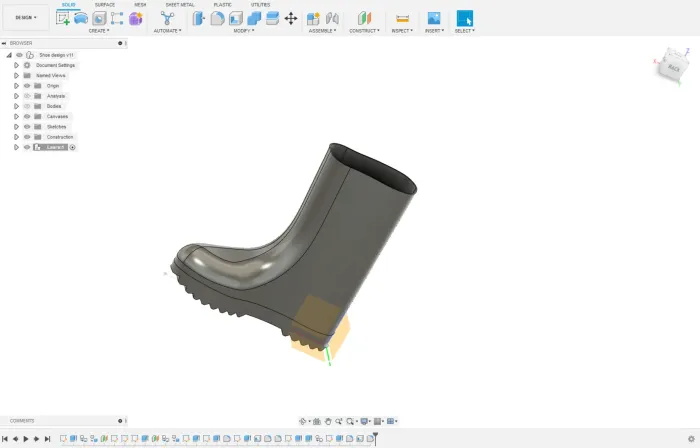
Task: Select the Combine tool
Action: [254, 18]
